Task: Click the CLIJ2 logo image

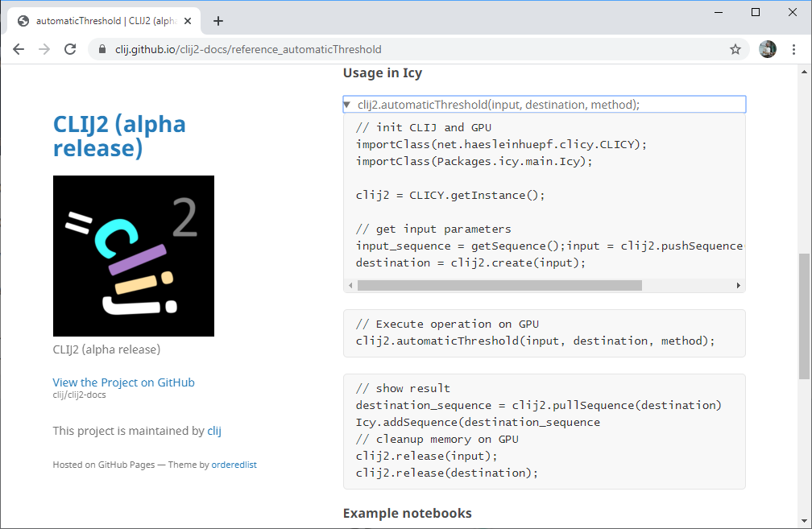Action: (134, 256)
